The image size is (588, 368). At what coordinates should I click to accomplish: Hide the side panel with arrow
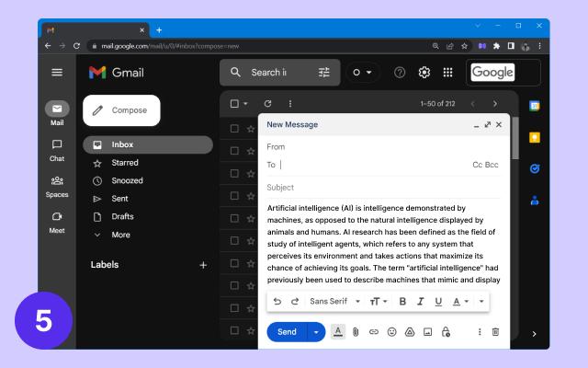[x=534, y=334]
